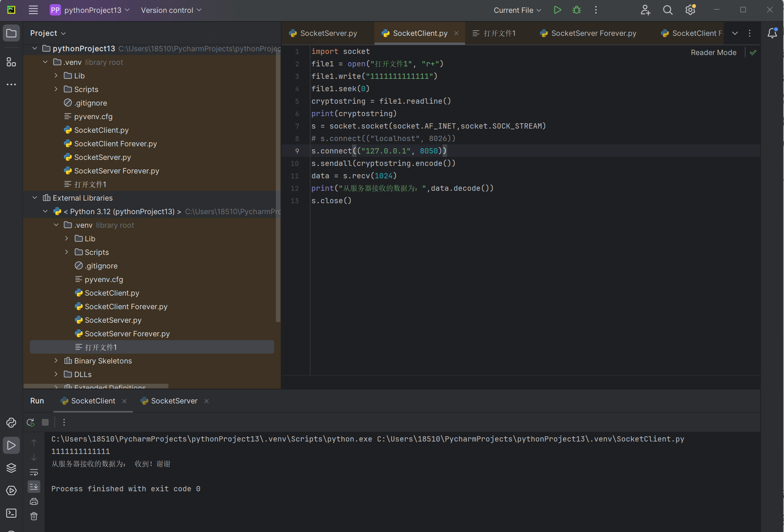
Task: Switch to 打开文件1 editor tab
Action: coord(494,33)
